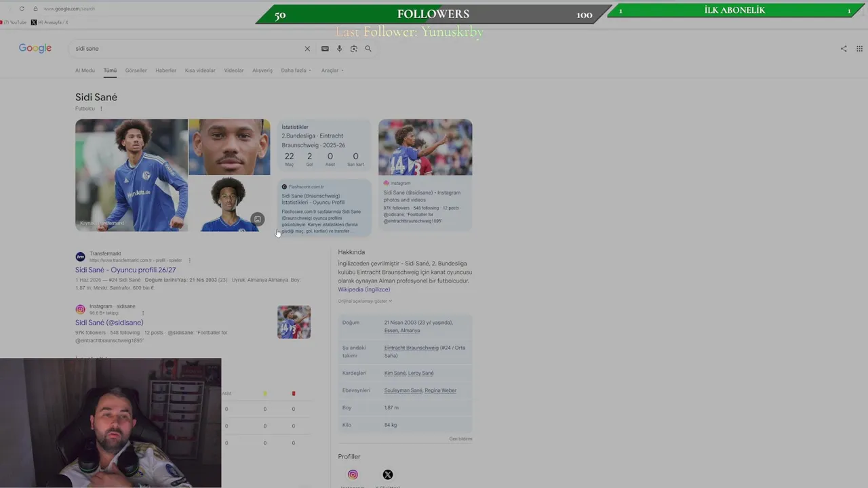
Task: Focus the search box containing sidi sane
Action: pyautogui.click(x=186, y=49)
